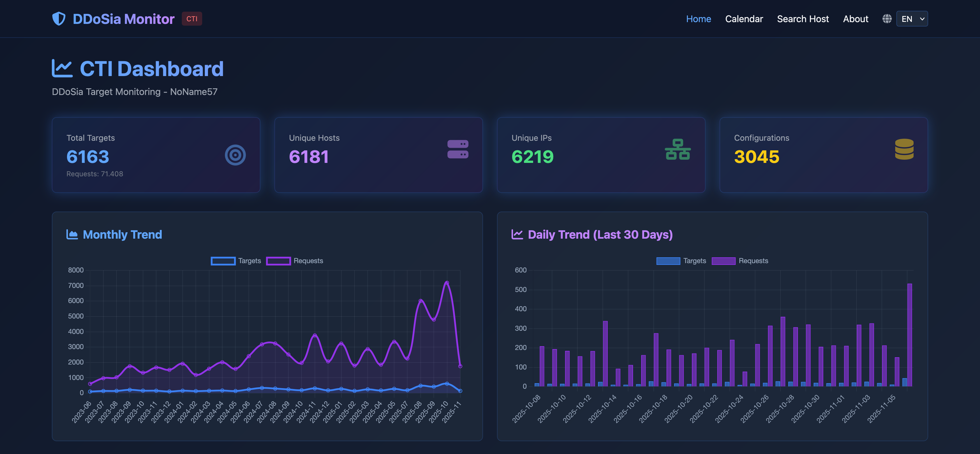Go to the Home nav item

tap(698, 19)
